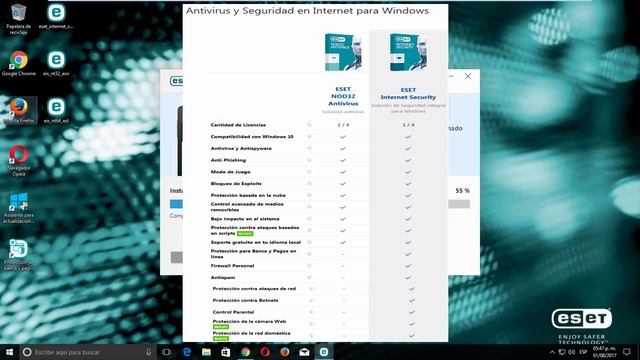Viewport: 640px width, 360px height.
Task: Launch Mozilla Firefox desktop shortcut
Action: (x=18, y=111)
